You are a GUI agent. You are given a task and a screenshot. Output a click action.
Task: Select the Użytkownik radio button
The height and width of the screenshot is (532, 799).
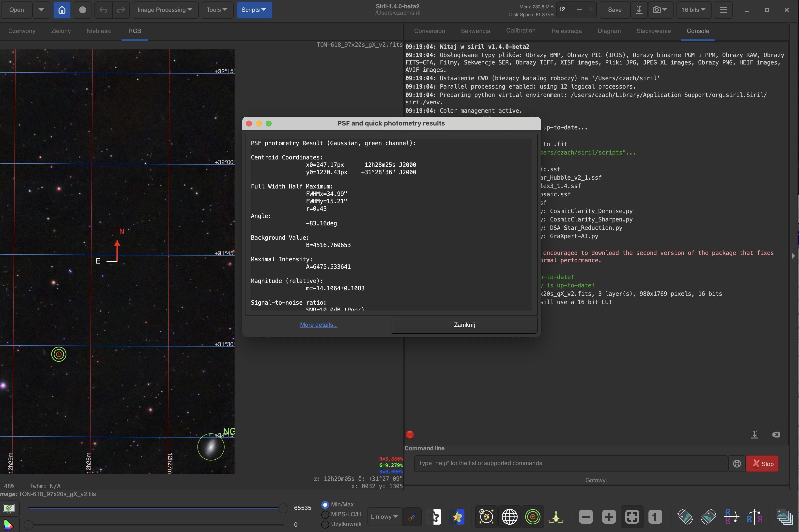(x=325, y=524)
